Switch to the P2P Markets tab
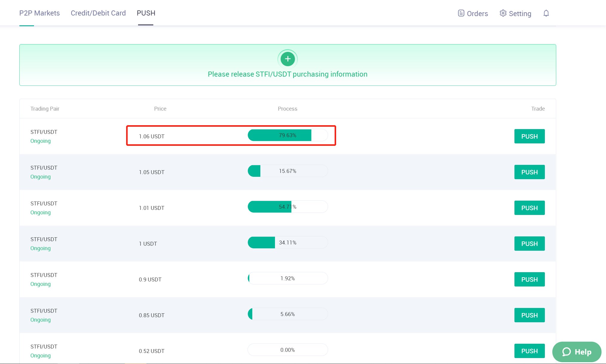The height and width of the screenshot is (364, 606). (x=39, y=13)
